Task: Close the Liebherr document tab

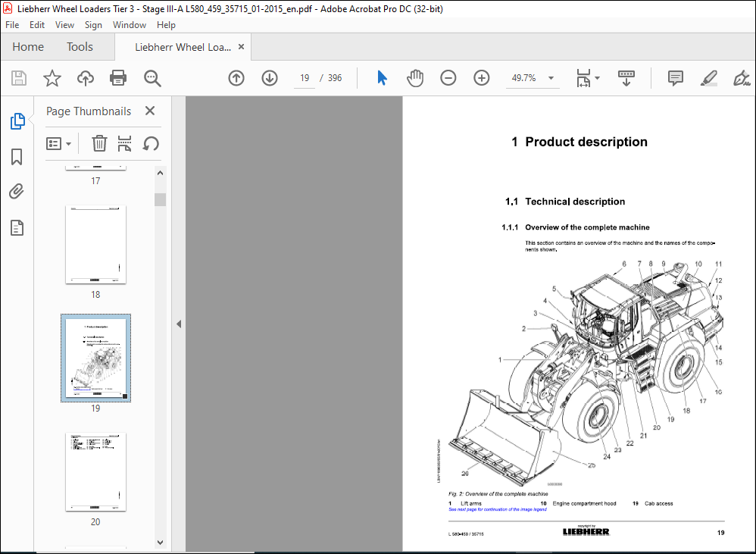Action: pos(241,47)
